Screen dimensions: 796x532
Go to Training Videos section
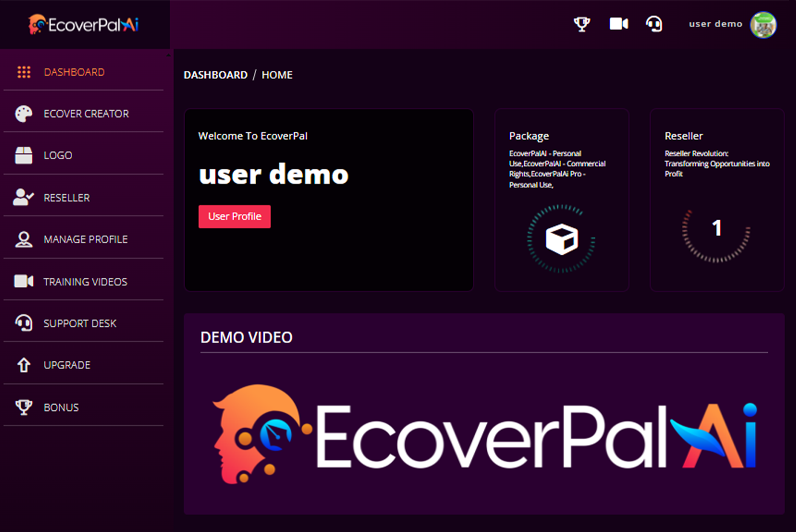[x=85, y=282]
